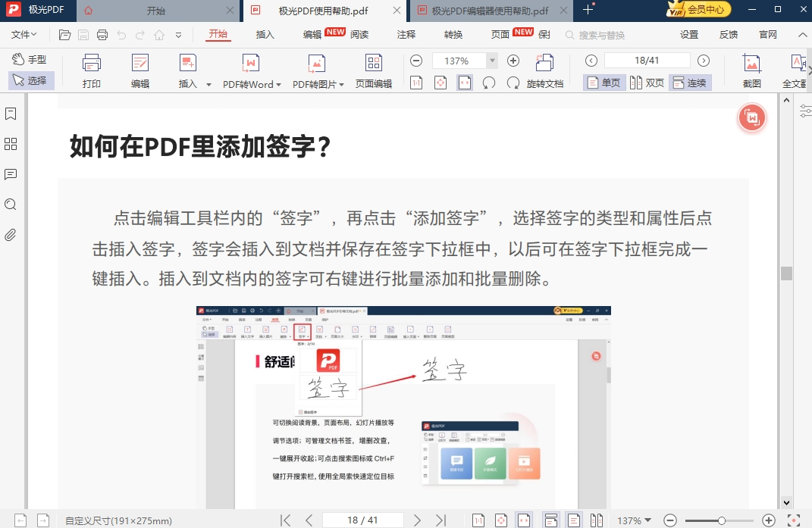Switch to 极光PDF编辑器使用帮助.pdf tab
Screen dimensions: 812x528
point(490,11)
